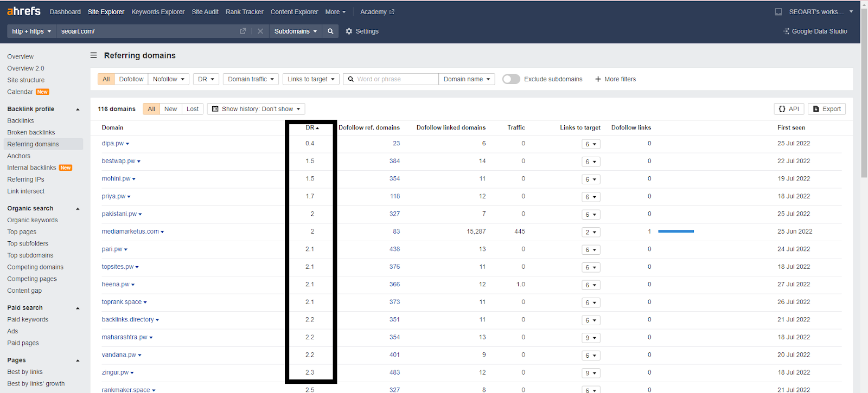Toggle Exclude subdomains switch
The height and width of the screenshot is (393, 868).
pyautogui.click(x=511, y=79)
